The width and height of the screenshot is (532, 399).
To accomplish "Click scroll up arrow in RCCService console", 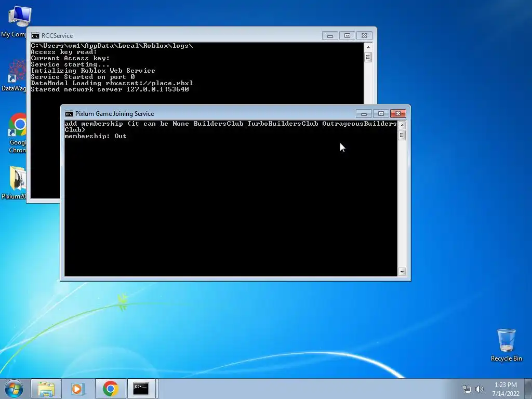I will [x=368, y=47].
